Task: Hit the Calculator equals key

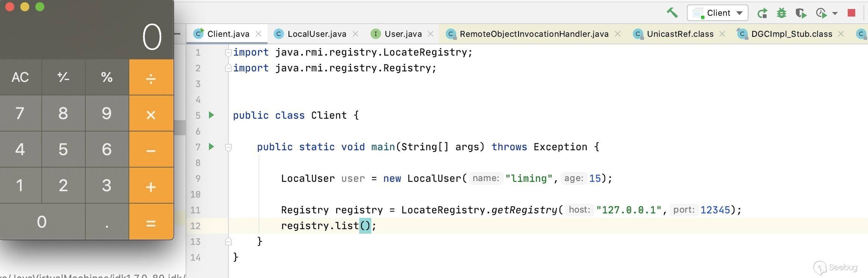Action: pos(151,222)
